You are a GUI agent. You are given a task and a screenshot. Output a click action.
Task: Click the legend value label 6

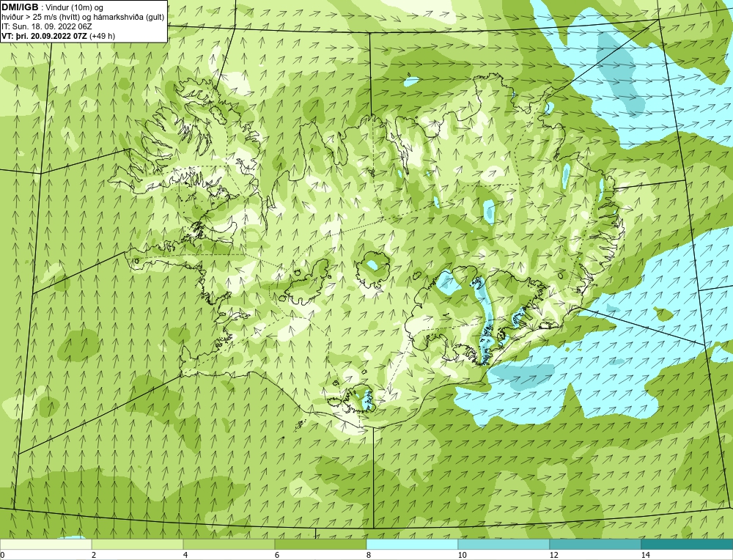tap(277, 555)
